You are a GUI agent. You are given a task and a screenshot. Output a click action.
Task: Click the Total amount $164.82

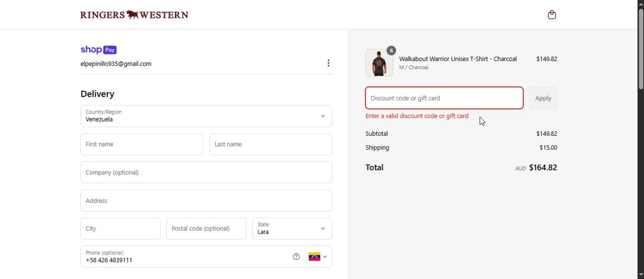(x=543, y=168)
